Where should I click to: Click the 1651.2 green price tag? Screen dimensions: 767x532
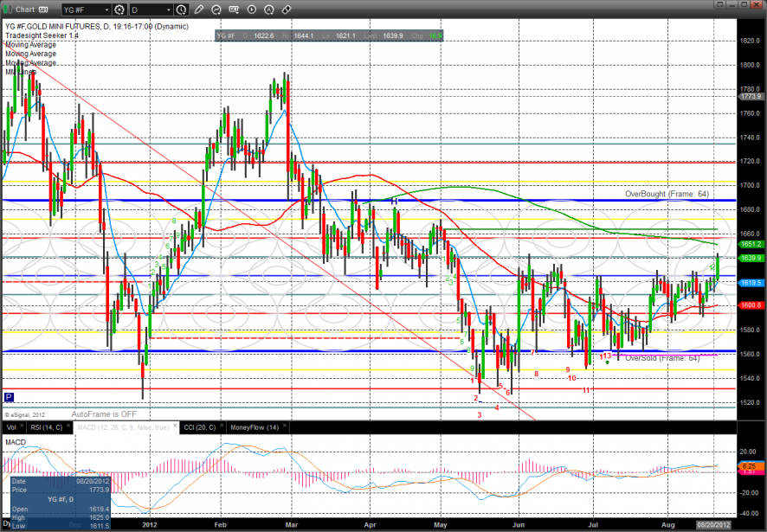coord(751,244)
